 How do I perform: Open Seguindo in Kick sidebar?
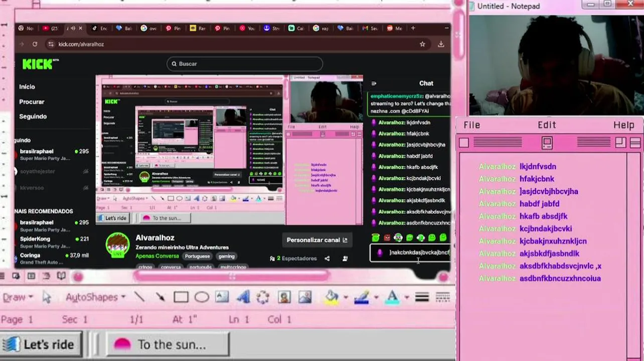coord(33,116)
